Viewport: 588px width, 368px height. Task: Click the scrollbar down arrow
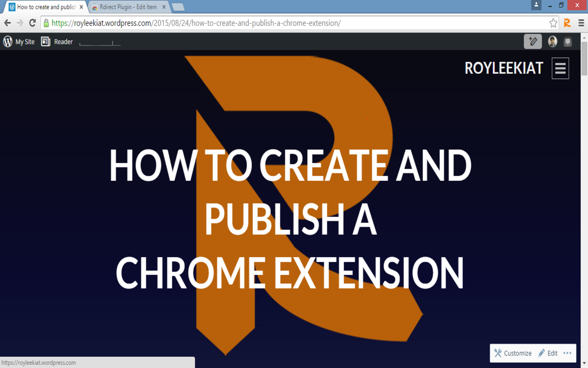[x=584, y=364]
